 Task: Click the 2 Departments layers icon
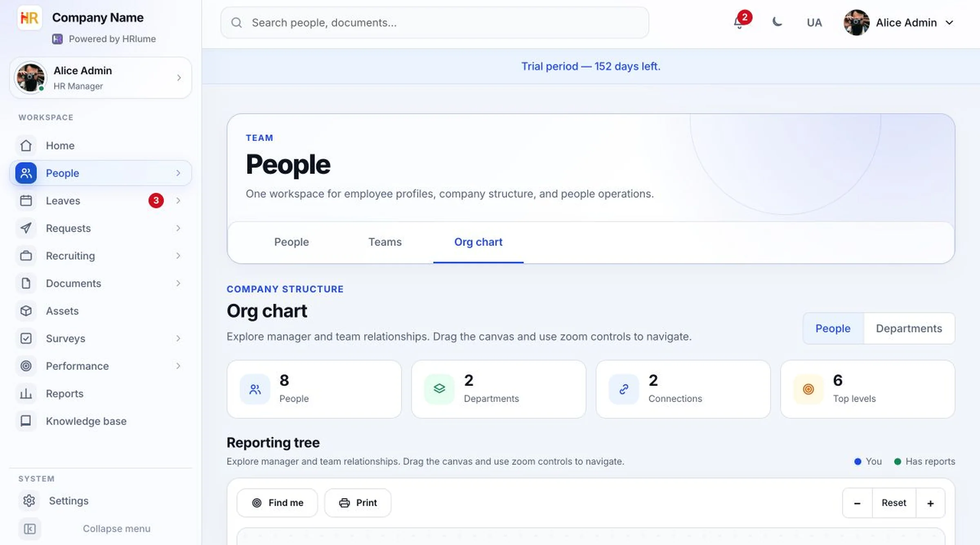(439, 389)
